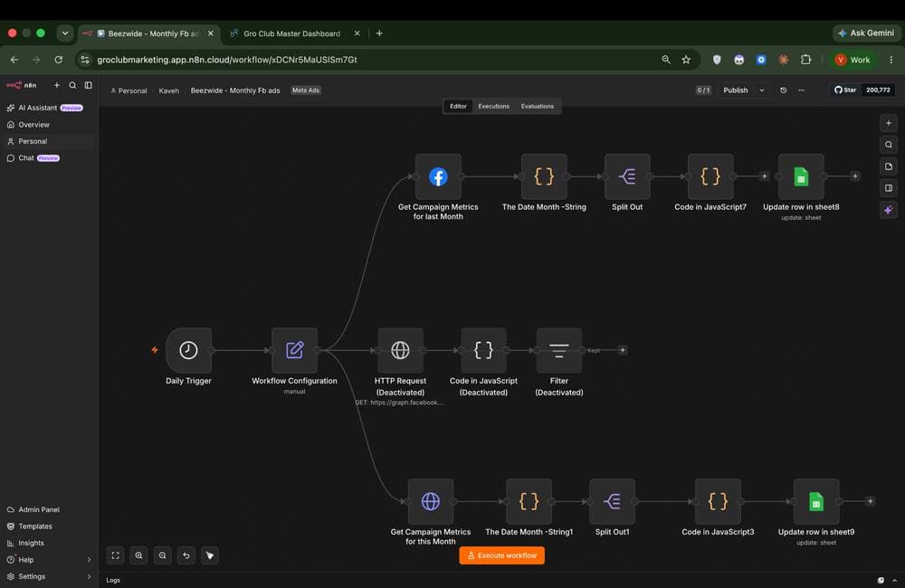Select the Editor tab
Screen dimensions: 905x588
tap(458, 106)
